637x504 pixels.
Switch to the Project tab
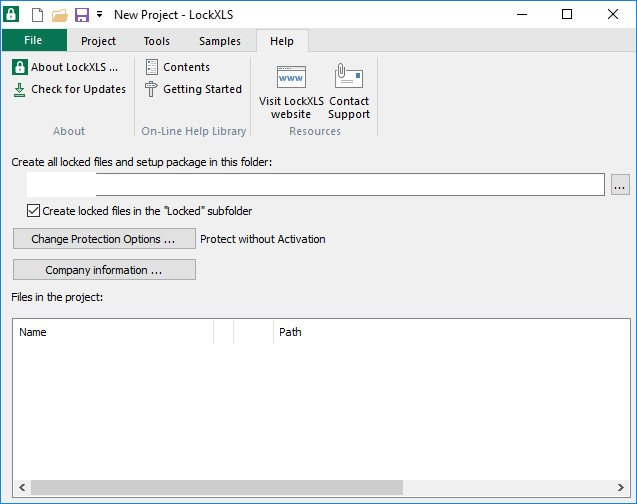(x=98, y=41)
